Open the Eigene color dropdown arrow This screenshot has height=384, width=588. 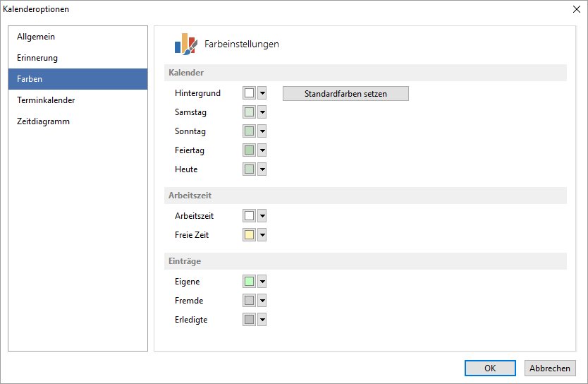[262, 281]
